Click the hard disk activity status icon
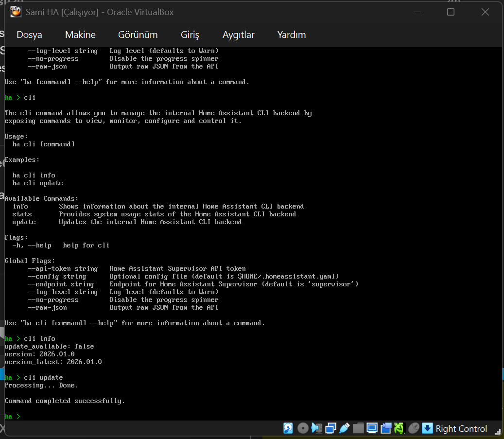 [x=288, y=428]
